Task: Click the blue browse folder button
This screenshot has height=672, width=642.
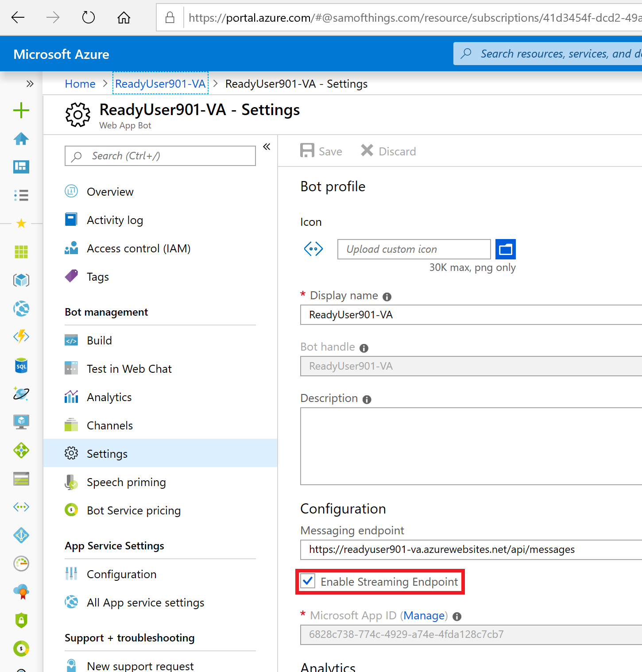Action: point(506,249)
